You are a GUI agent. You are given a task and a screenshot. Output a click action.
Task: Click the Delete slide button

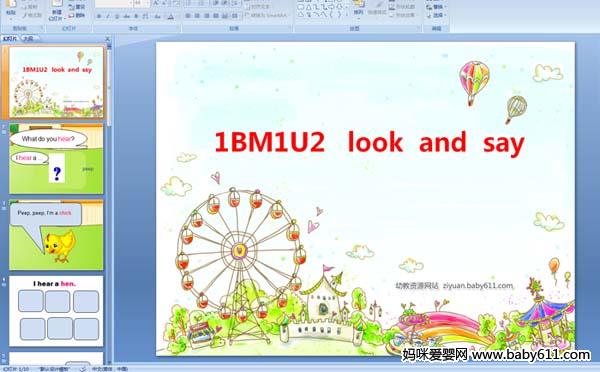pyautogui.click(x=77, y=15)
